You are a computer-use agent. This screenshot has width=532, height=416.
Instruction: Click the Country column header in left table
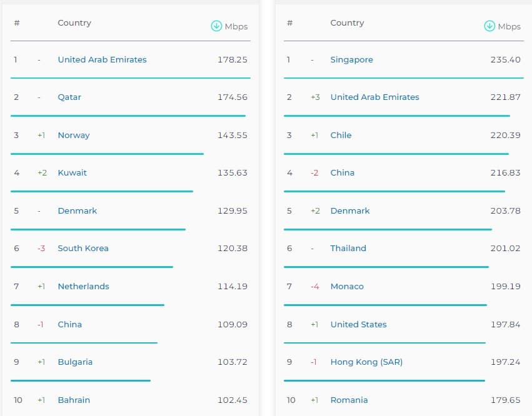click(x=74, y=23)
